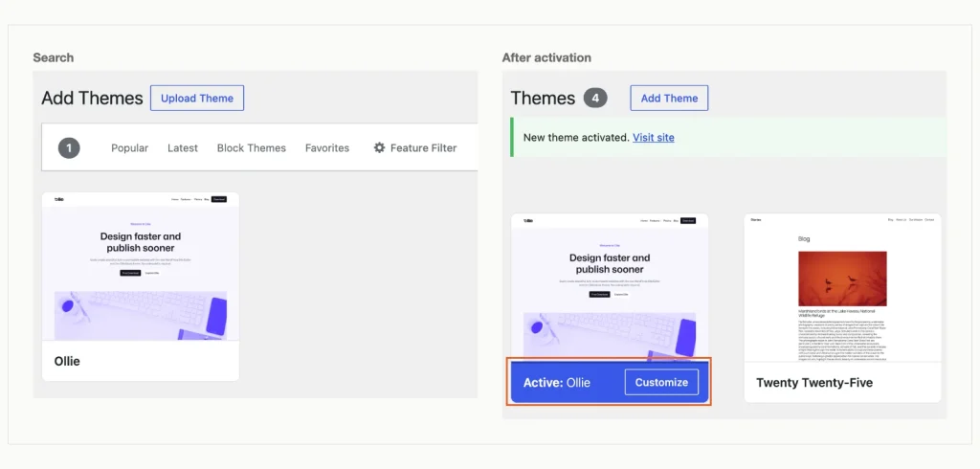980x469 pixels.
Task: Click the Add Themes page heading
Action: click(93, 99)
